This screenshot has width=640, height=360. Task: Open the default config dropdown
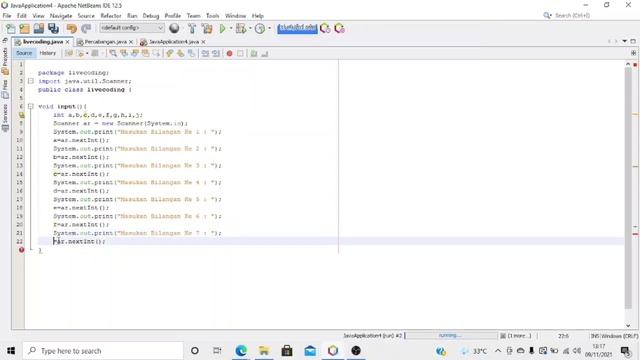[132, 28]
